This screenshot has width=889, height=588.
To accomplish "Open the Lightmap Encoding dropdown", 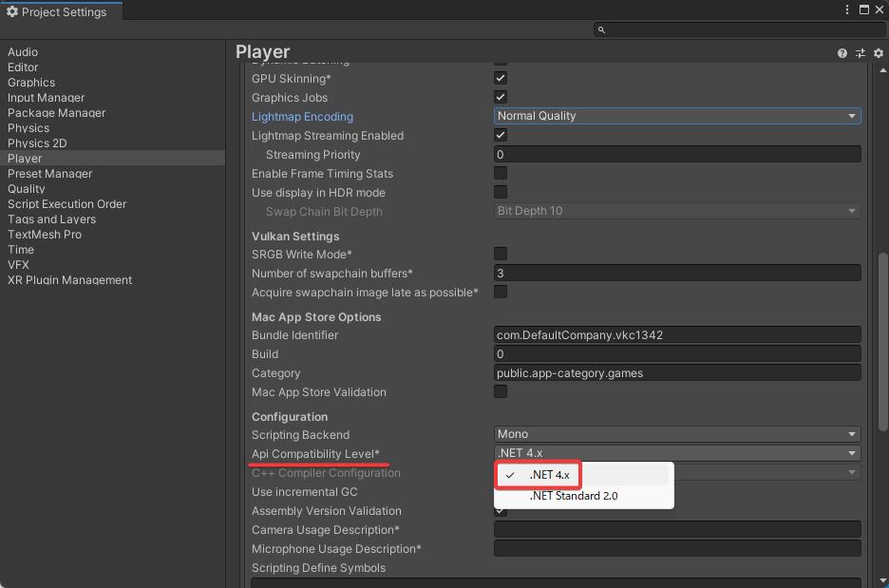I will click(677, 116).
